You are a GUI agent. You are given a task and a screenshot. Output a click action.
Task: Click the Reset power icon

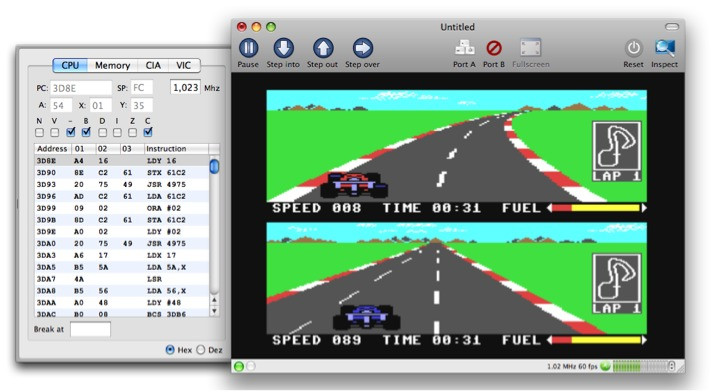tap(633, 48)
